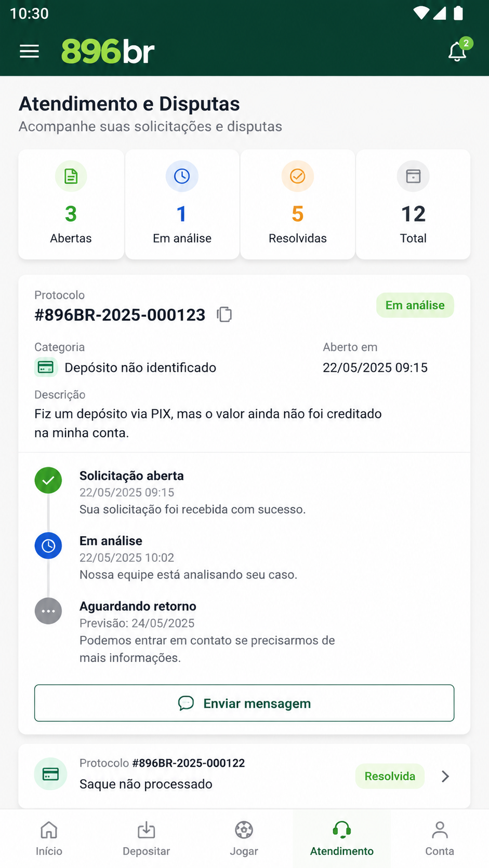Open notifications bell with badge
The height and width of the screenshot is (868, 489).
tap(458, 51)
